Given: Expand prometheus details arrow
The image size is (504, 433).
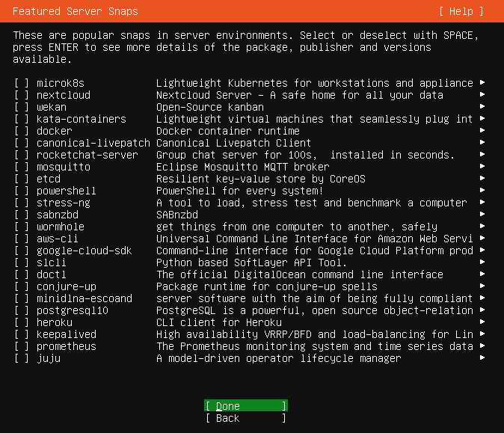Looking at the screenshot, I should tap(482, 346).
